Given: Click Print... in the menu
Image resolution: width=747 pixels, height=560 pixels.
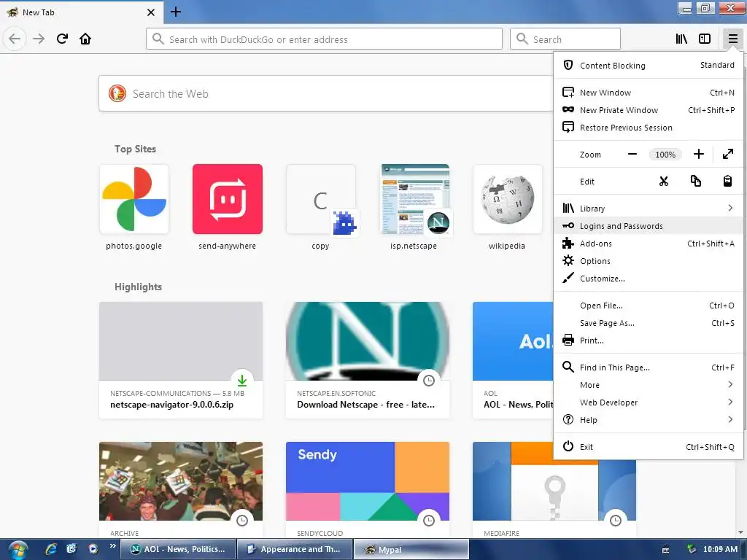Looking at the screenshot, I should 649,341.
